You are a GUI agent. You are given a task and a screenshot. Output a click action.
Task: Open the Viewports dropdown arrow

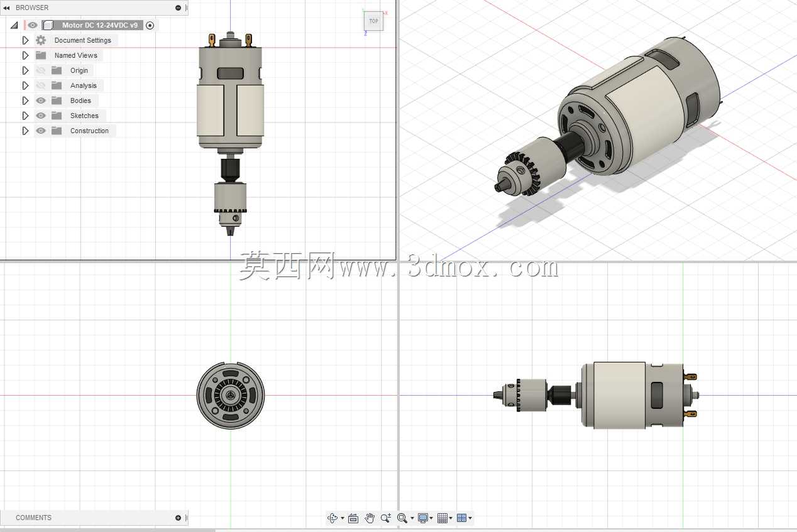(x=470, y=519)
